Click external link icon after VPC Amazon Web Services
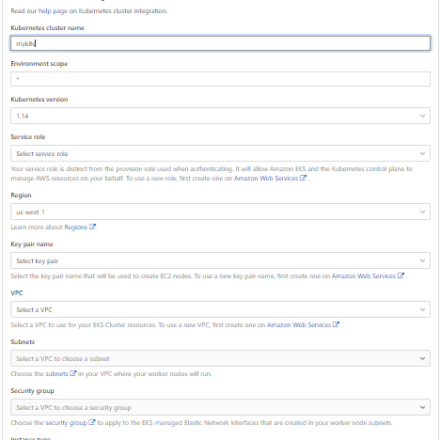The image size is (440, 440). point(336,324)
